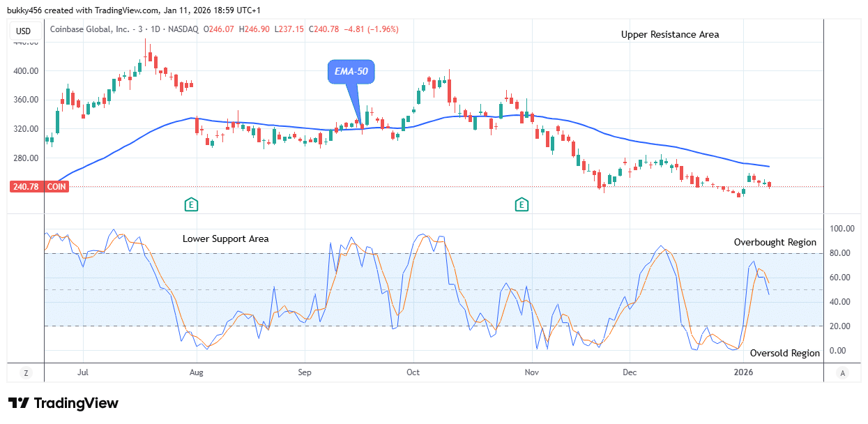Click the "Z" timezone icon at bottom left
This screenshot has width=868, height=424.
click(26, 373)
